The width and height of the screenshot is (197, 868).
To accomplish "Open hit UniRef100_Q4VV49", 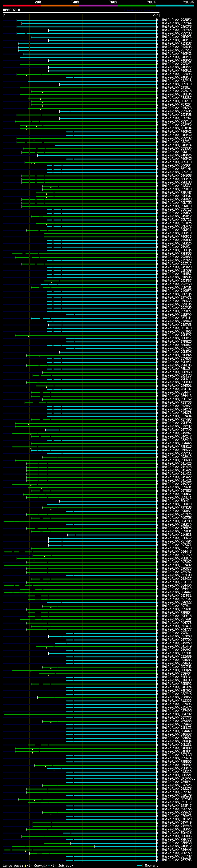I will (x=177, y=822).
